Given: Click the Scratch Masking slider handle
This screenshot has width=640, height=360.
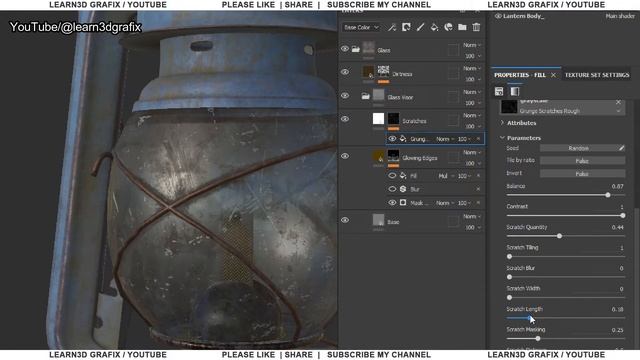Looking at the screenshot, I should click(x=538, y=338).
